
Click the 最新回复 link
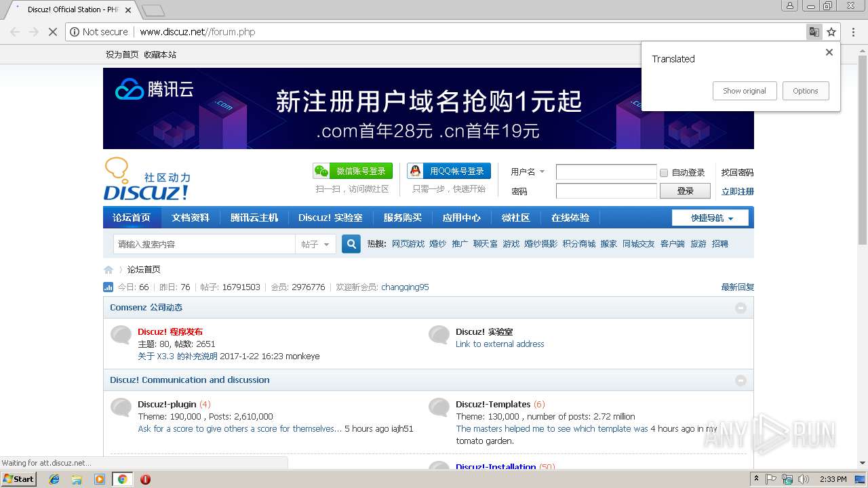[x=738, y=287]
